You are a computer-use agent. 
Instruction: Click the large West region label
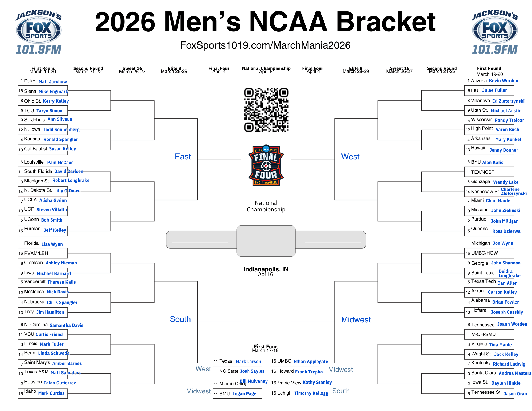pos(350,157)
